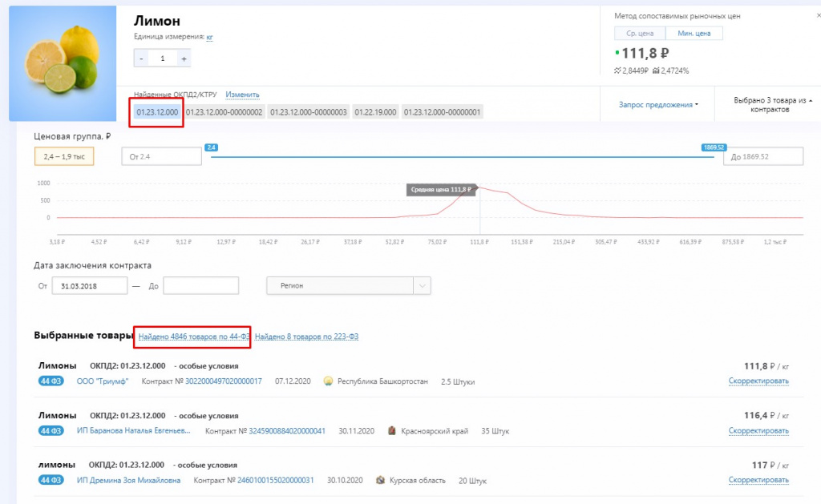The height and width of the screenshot is (504, 821).
Task: Click Скорректировать for the 117 ₽ item
Action: click(758, 480)
